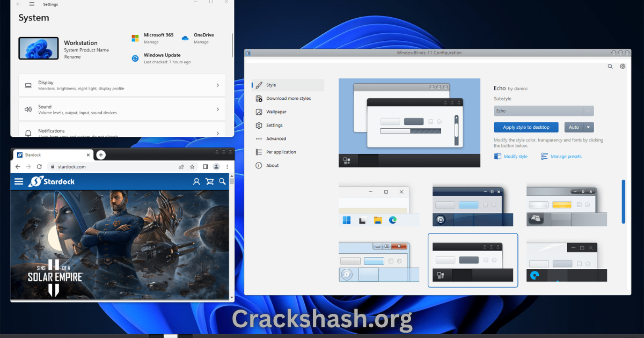Apply style to desktop
Image resolution: width=644 pixels, height=338 pixels.
526,127
